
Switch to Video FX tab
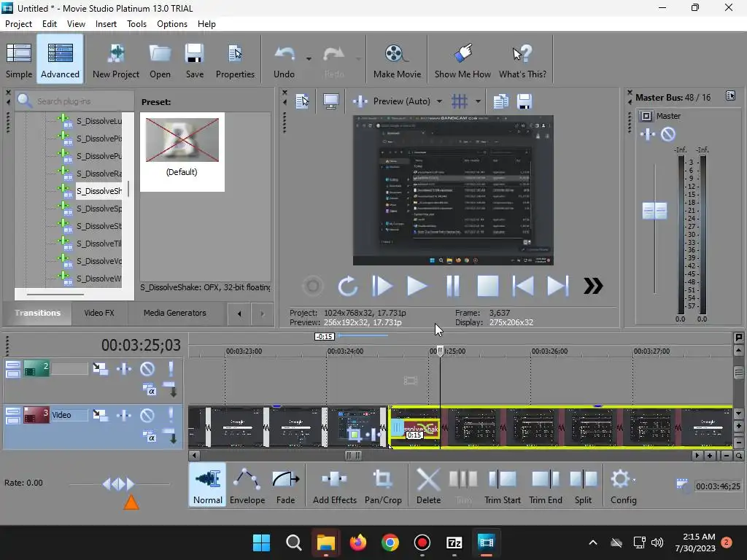[99, 313]
